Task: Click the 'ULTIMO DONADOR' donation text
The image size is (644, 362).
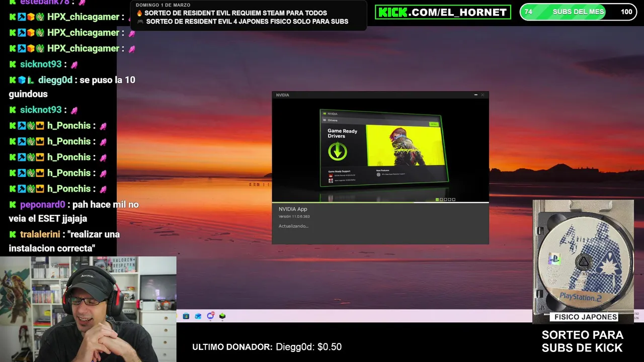Action: [x=267, y=347]
